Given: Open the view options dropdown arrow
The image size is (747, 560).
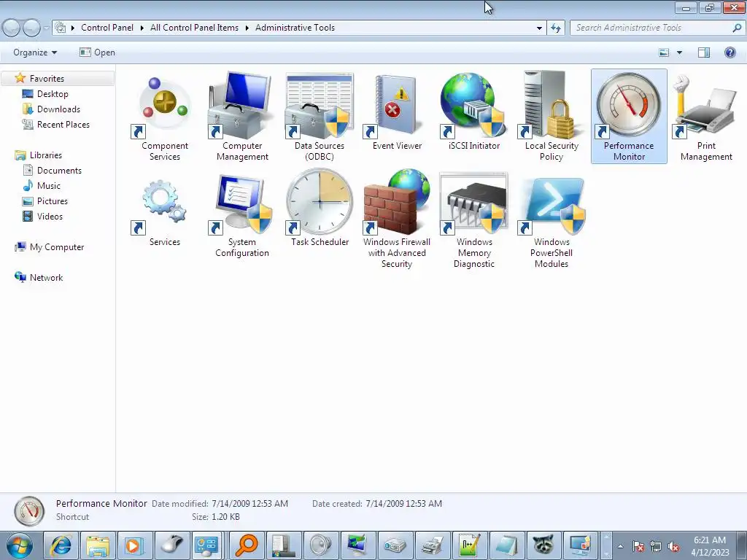Looking at the screenshot, I should point(679,52).
